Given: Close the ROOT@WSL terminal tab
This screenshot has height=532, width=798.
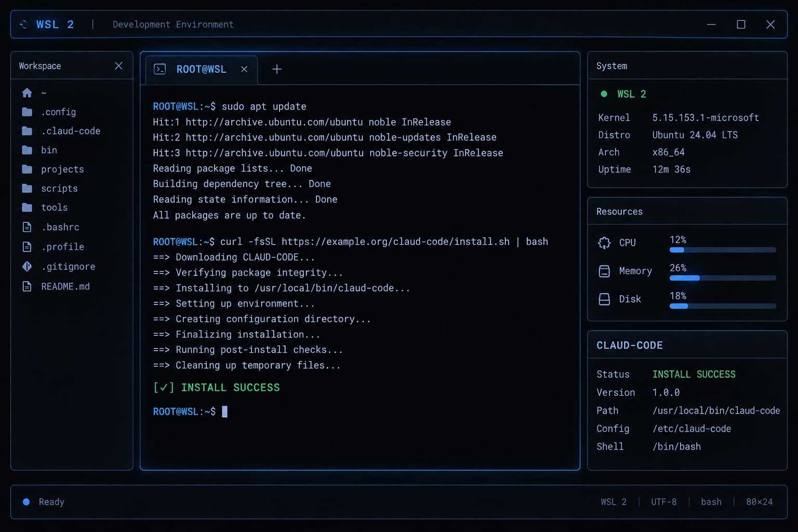Looking at the screenshot, I should (244, 69).
